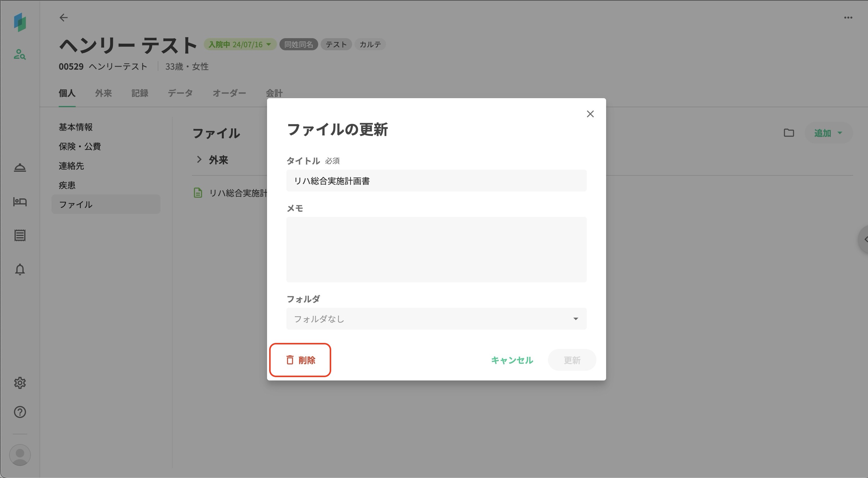Click the folder icon beside 追加
Image resolution: width=868 pixels, height=478 pixels.
tap(788, 133)
